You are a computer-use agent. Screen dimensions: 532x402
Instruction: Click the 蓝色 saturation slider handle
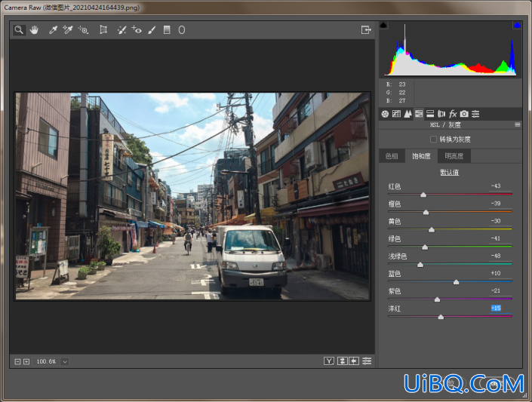(x=457, y=282)
